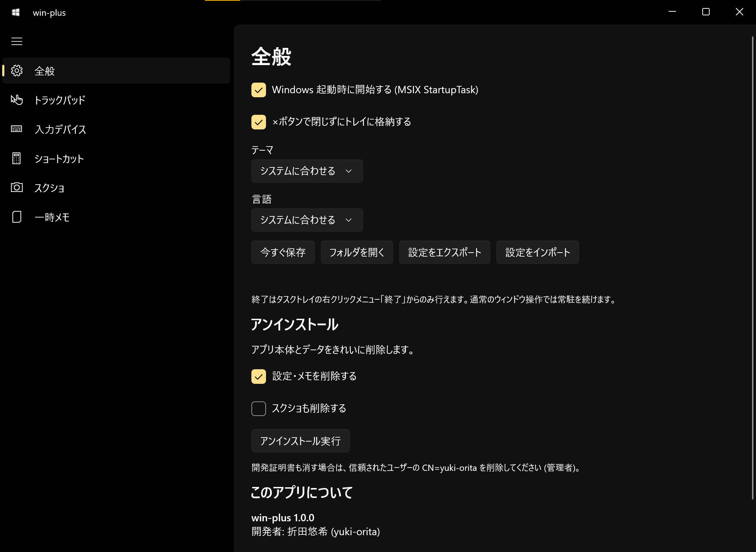Image resolution: width=756 pixels, height=552 pixels.
Task: Open the 言語 dropdown
Action: pos(307,220)
